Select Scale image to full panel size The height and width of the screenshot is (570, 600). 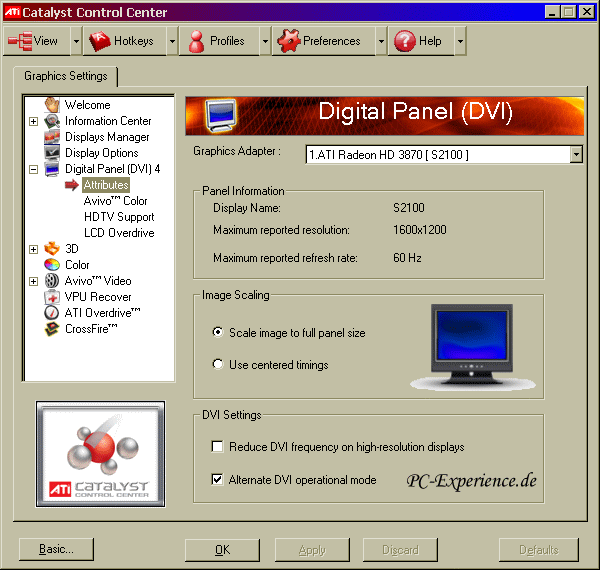218,333
